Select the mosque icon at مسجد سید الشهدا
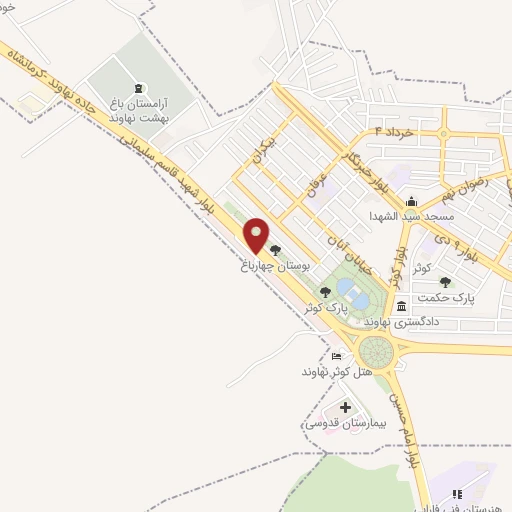 coord(411,202)
